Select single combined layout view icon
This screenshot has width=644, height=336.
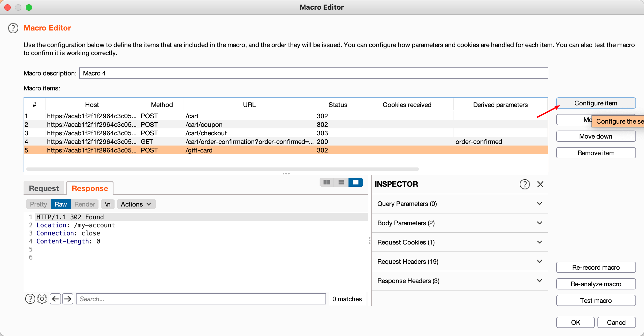pyautogui.click(x=355, y=182)
